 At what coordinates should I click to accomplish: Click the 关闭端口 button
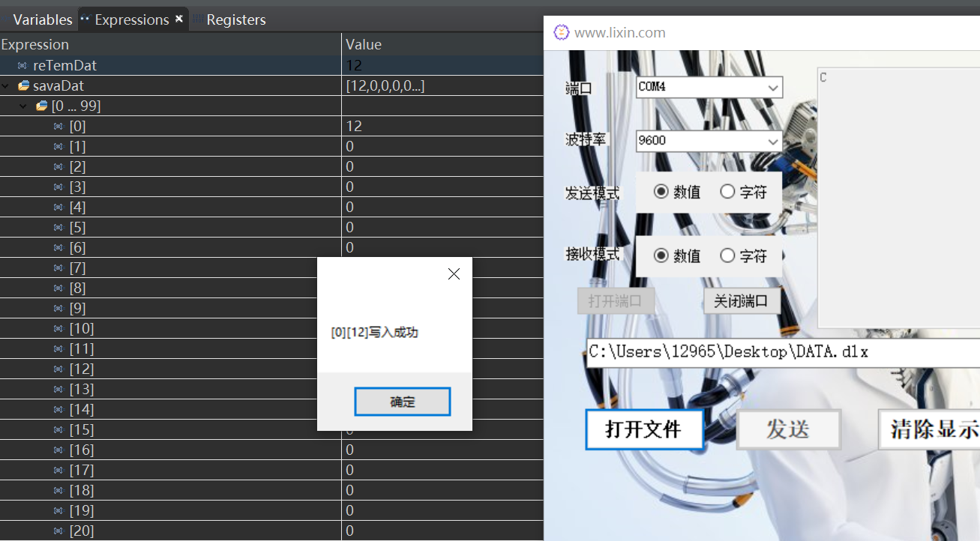tap(742, 300)
